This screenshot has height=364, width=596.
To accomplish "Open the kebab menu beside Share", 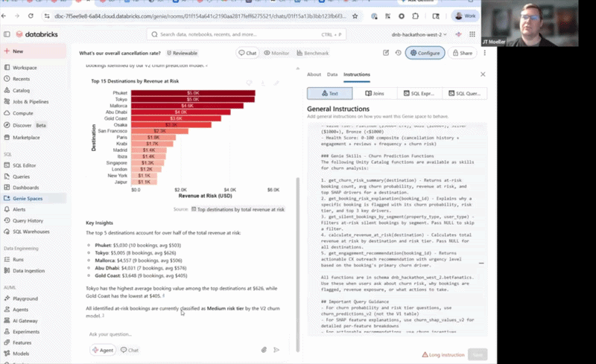I will [485, 53].
